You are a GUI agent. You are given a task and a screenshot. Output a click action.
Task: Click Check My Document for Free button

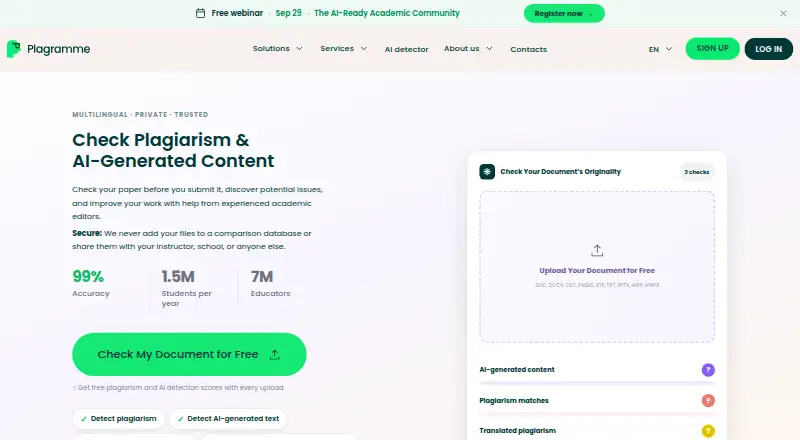click(x=189, y=354)
